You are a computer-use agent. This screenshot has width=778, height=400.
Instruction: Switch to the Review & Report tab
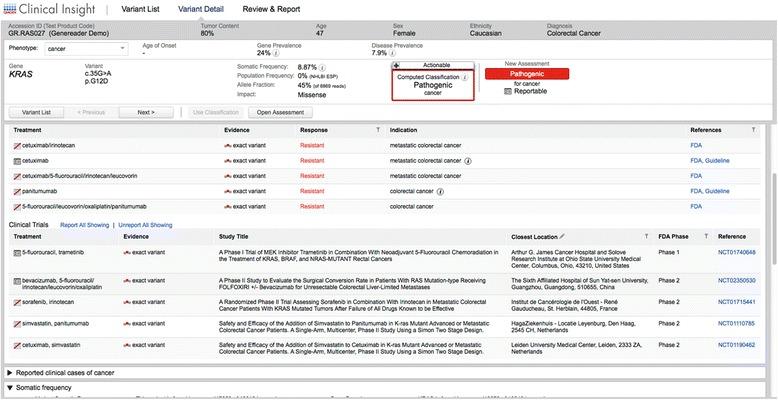(271, 9)
